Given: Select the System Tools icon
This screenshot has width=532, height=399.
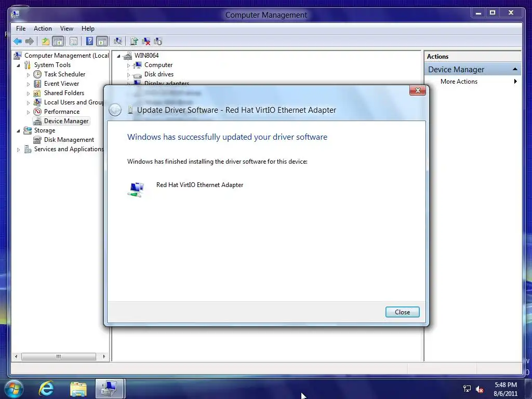Looking at the screenshot, I should coord(28,65).
